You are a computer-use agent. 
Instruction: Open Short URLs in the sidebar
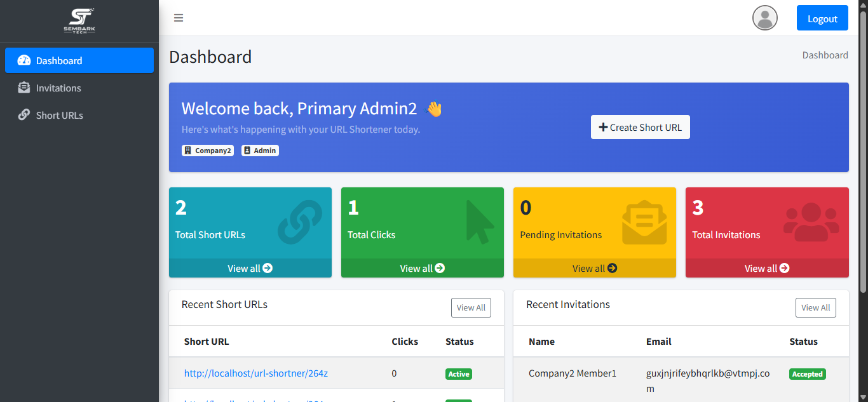point(79,115)
